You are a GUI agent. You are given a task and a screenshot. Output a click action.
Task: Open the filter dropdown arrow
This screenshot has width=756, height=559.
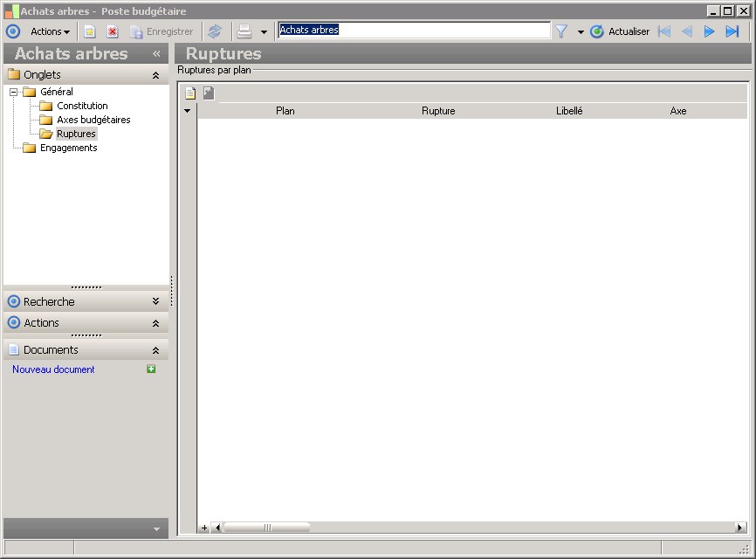point(581,32)
